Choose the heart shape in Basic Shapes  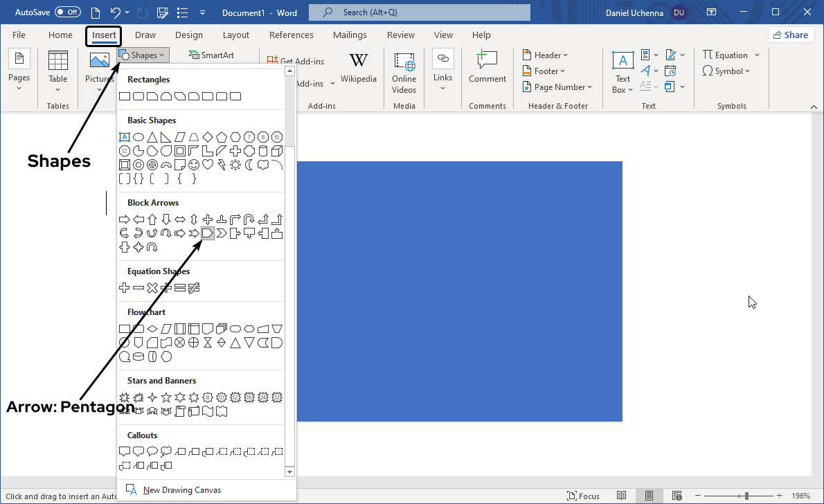click(x=208, y=165)
